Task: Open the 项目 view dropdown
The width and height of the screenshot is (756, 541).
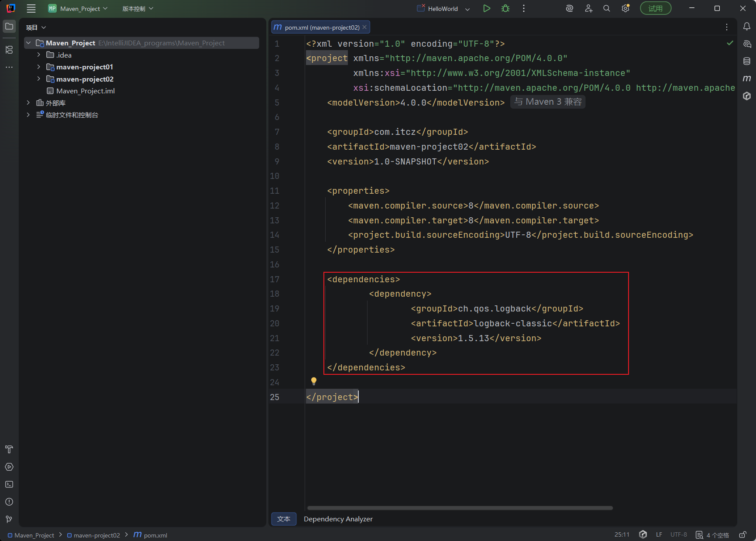Action: [36, 27]
